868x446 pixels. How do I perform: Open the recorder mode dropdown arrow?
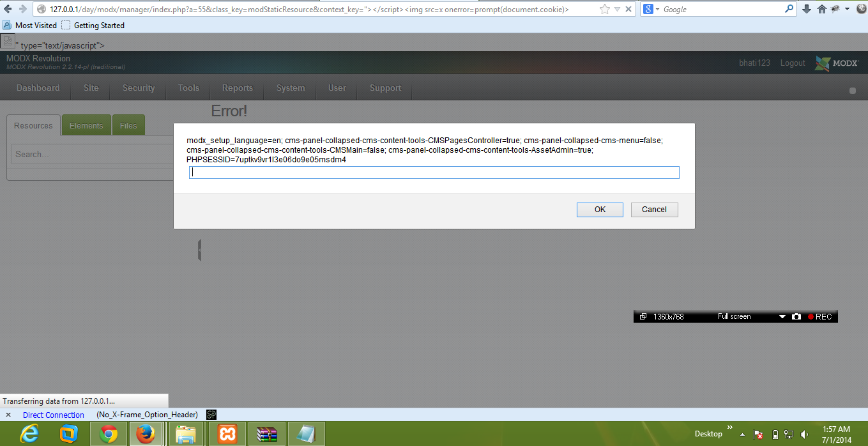click(x=782, y=316)
